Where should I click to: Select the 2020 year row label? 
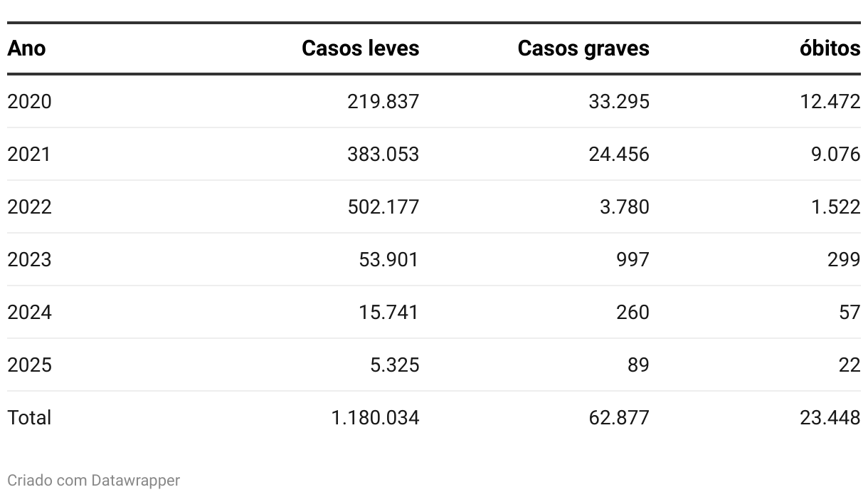point(29,102)
